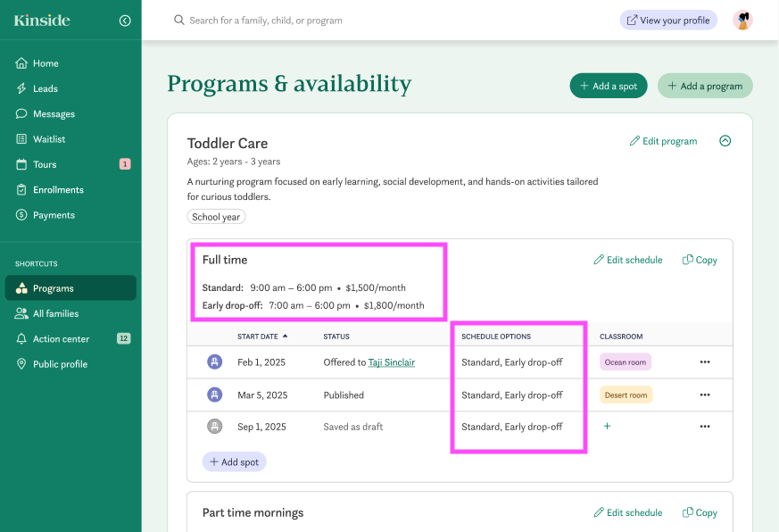The image size is (779, 532).
Task: Open Taji Sinclair's profile link
Action: pos(391,362)
